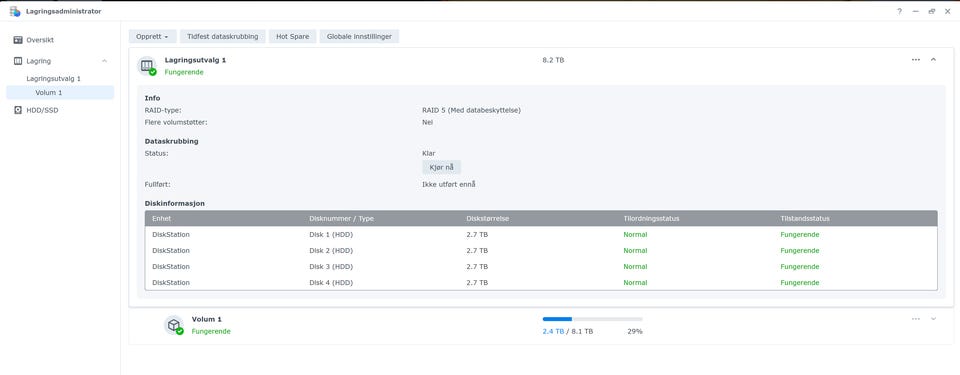960x375 pixels.
Task: Open the three-dot menu for Volum 1
Action: pos(916,319)
